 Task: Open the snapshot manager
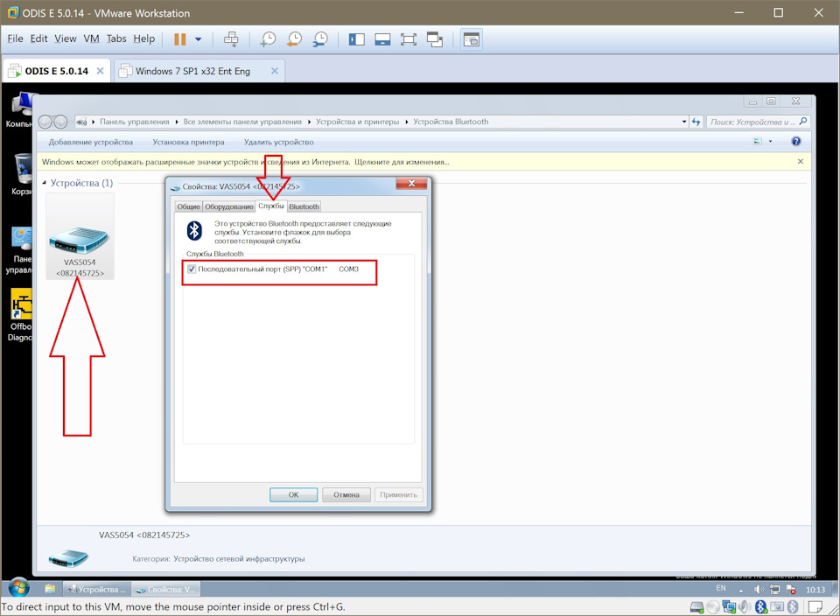(x=320, y=39)
